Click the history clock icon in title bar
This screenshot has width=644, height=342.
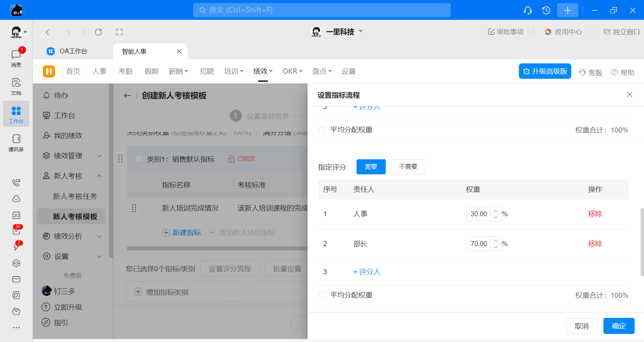(546, 10)
